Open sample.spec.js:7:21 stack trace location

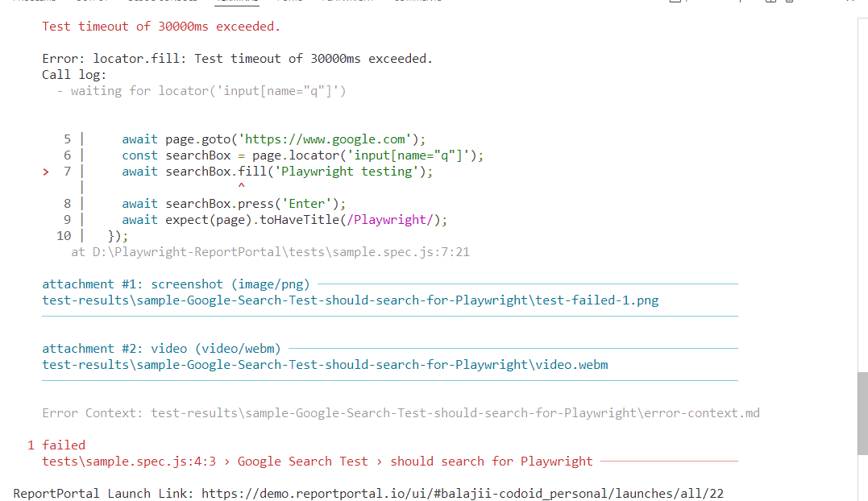pos(280,252)
